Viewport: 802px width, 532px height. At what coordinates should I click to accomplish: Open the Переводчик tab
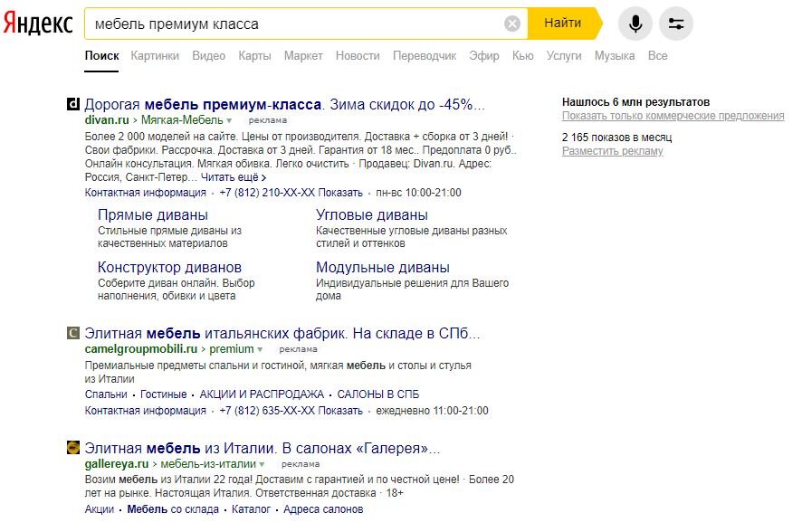pyautogui.click(x=425, y=56)
